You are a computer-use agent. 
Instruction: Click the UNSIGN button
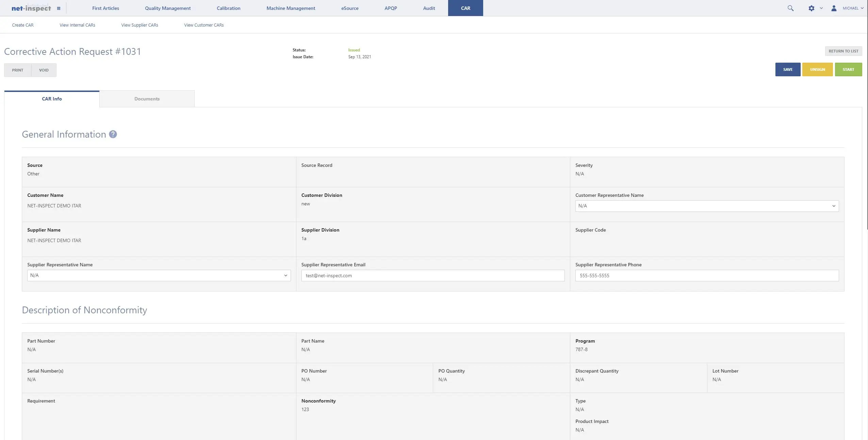818,69
